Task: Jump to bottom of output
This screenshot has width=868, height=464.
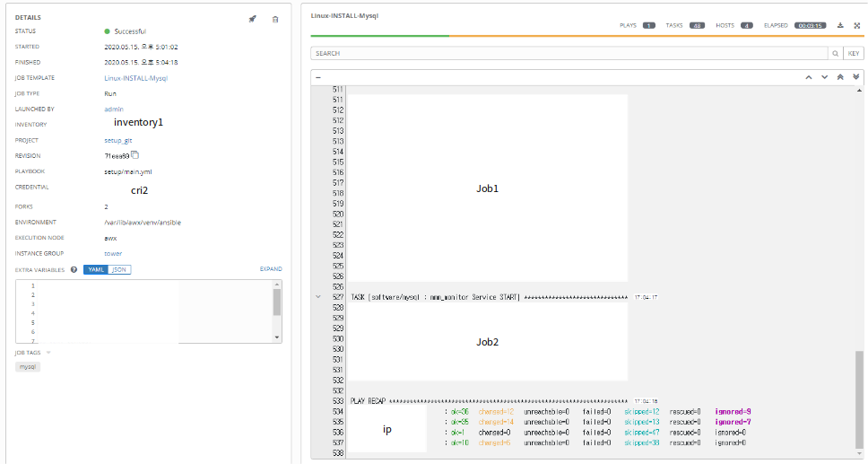Action: pos(855,77)
